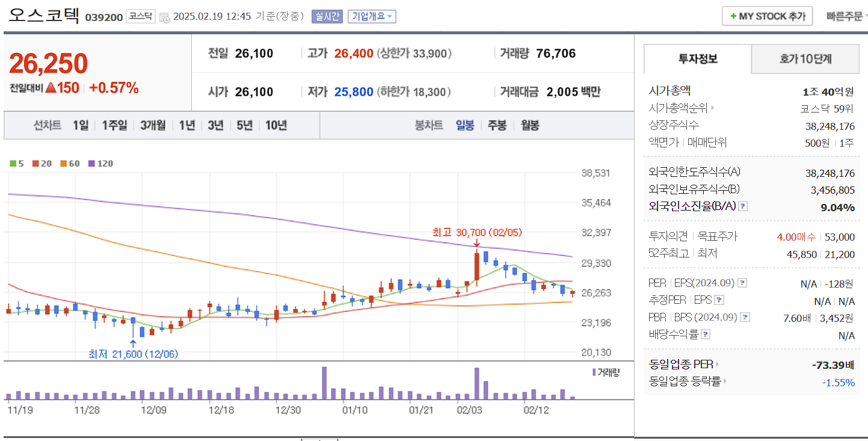Click the question mark icon beside EPS(2024.09)
The height and width of the screenshot is (441, 868).
[x=742, y=283]
